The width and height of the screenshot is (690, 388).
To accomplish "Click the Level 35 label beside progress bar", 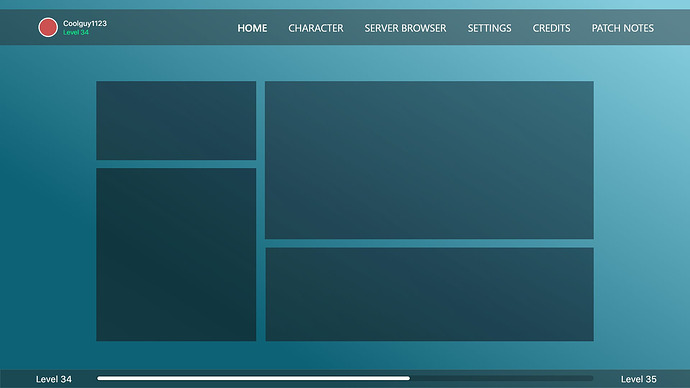I will coord(639,379).
